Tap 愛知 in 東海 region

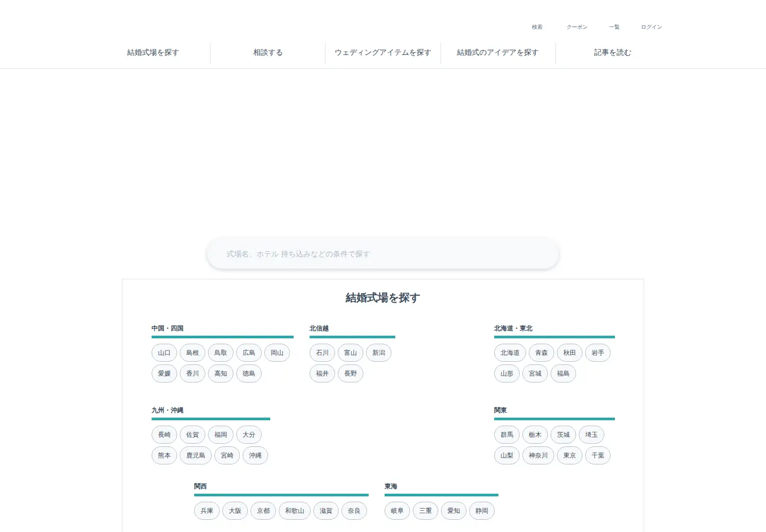point(454,511)
